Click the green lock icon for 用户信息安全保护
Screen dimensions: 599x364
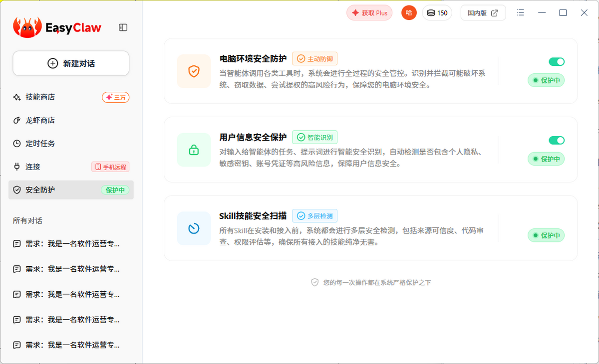pyautogui.click(x=194, y=150)
